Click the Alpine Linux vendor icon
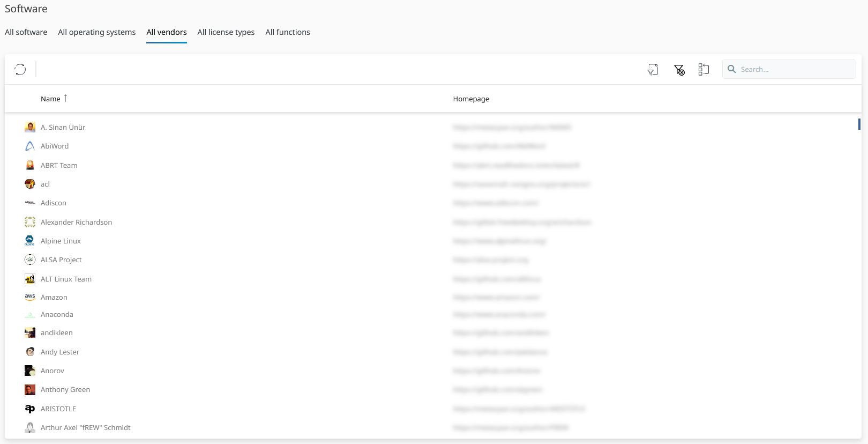 (x=30, y=241)
